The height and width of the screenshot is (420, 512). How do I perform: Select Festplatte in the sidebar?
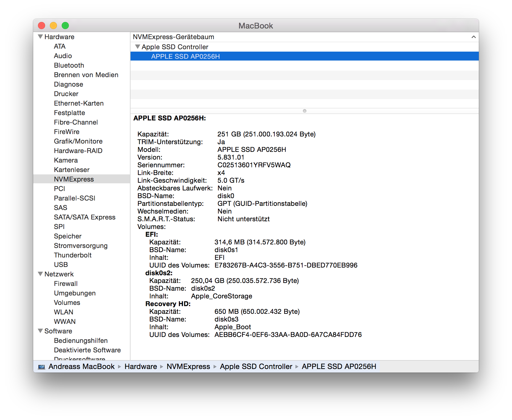coord(69,113)
